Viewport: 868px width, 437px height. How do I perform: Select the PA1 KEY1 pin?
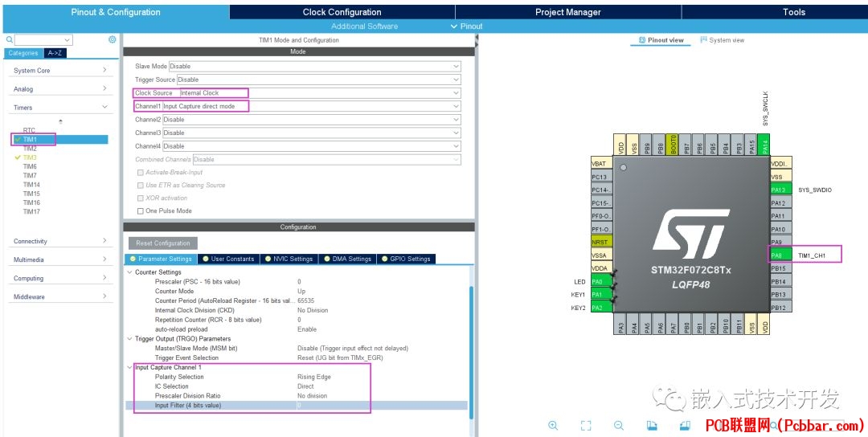point(602,294)
